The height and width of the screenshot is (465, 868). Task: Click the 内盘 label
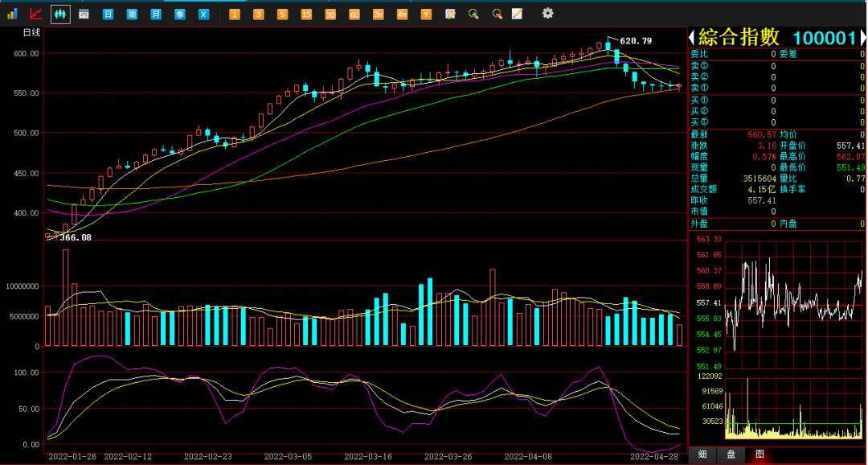point(788,224)
